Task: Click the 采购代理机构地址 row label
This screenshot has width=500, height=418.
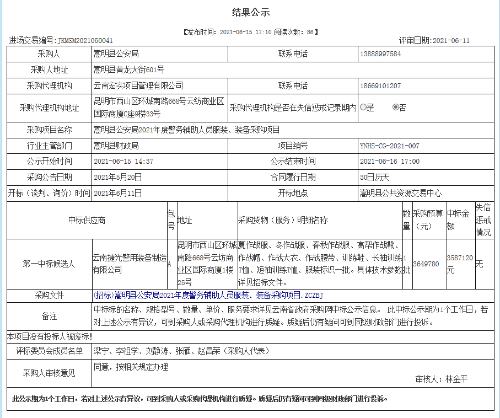Action: point(49,108)
